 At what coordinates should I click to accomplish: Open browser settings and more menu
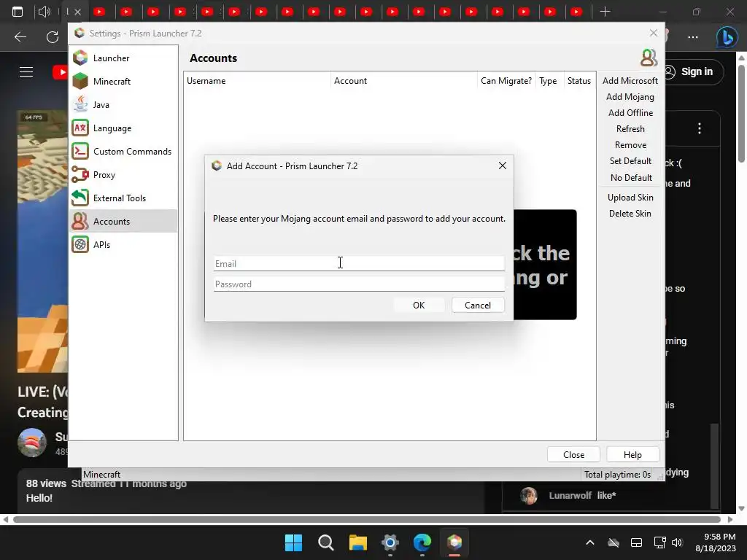693,36
